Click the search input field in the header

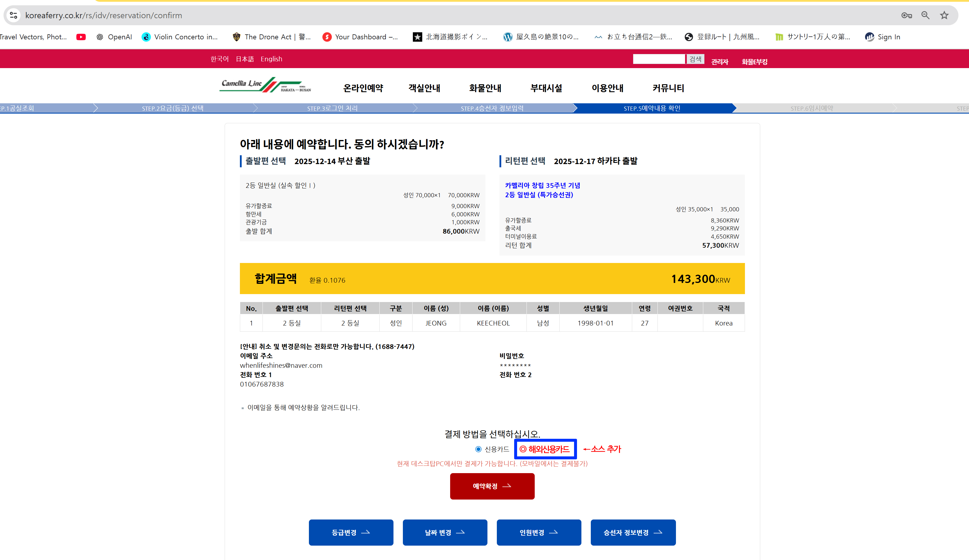coord(659,59)
